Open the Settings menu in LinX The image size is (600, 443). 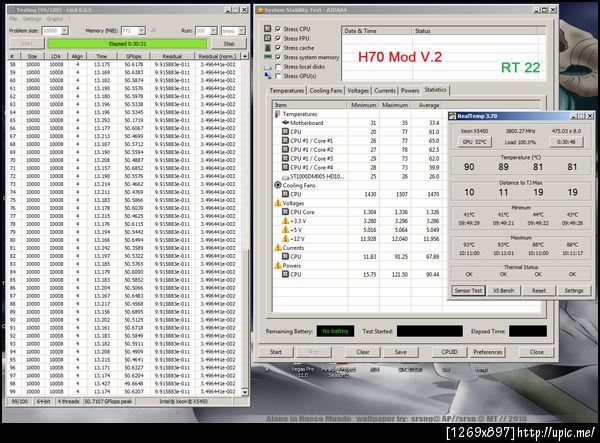[32, 19]
